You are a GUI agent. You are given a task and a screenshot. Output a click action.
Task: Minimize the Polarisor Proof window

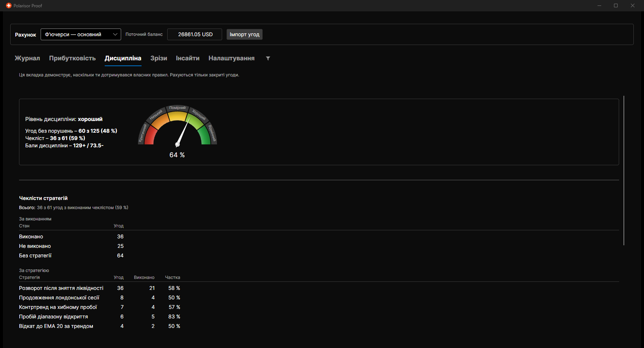click(x=599, y=5)
